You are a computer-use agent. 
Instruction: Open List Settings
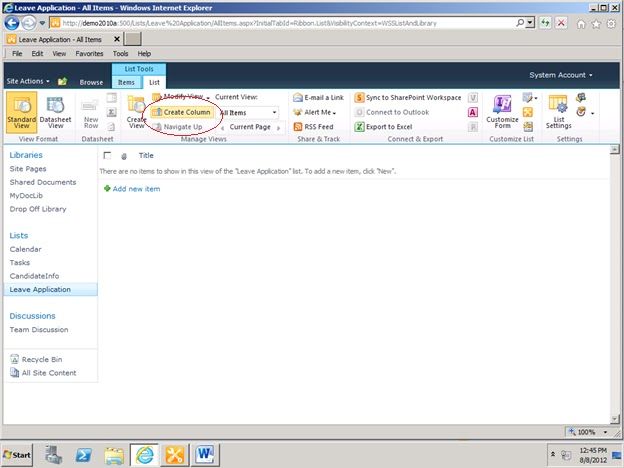pos(558,112)
